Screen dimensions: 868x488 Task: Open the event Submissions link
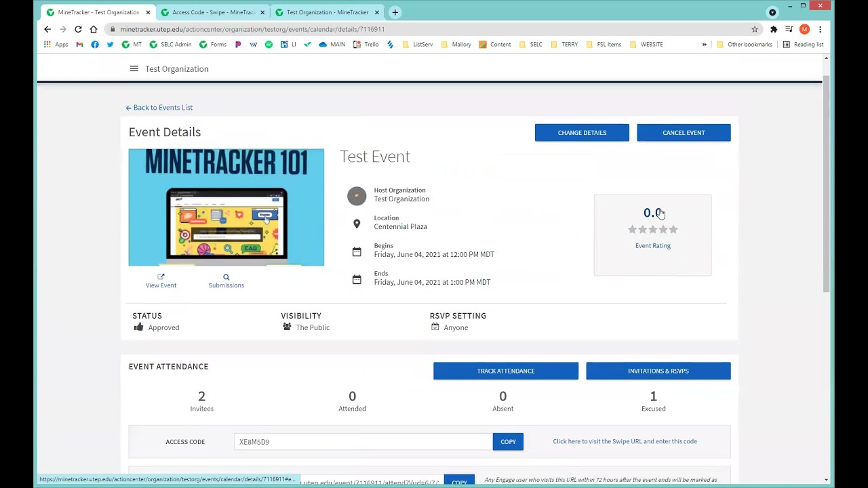pyautogui.click(x=226, y=281)
